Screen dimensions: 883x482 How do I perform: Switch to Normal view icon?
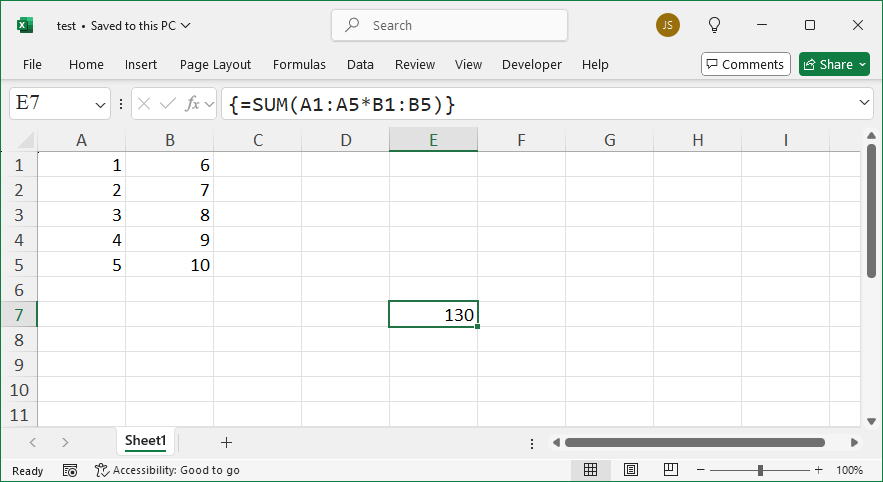[x=590, y=470]
